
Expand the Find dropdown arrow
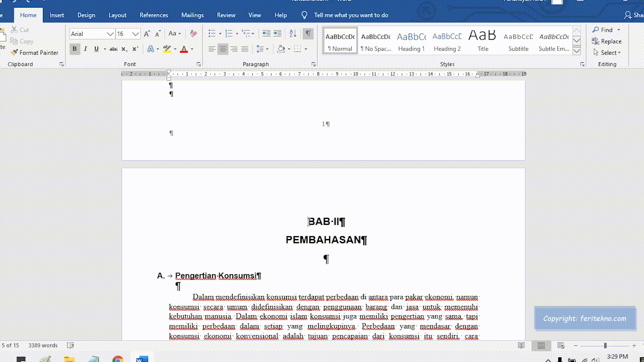(619, 30)
